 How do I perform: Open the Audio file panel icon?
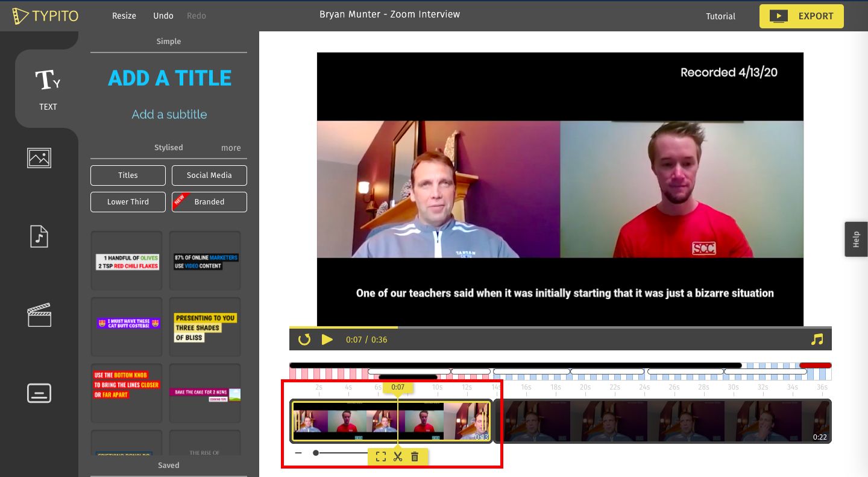pos(39,236)
